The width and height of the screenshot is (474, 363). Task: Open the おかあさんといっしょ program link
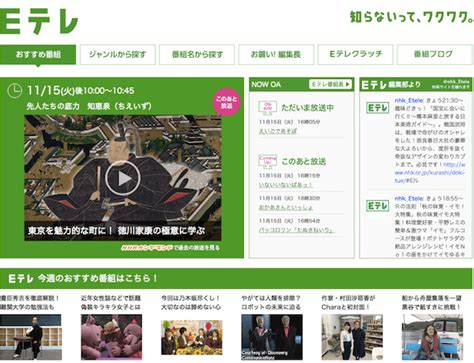pyautogui.click(x=286, y=207)
